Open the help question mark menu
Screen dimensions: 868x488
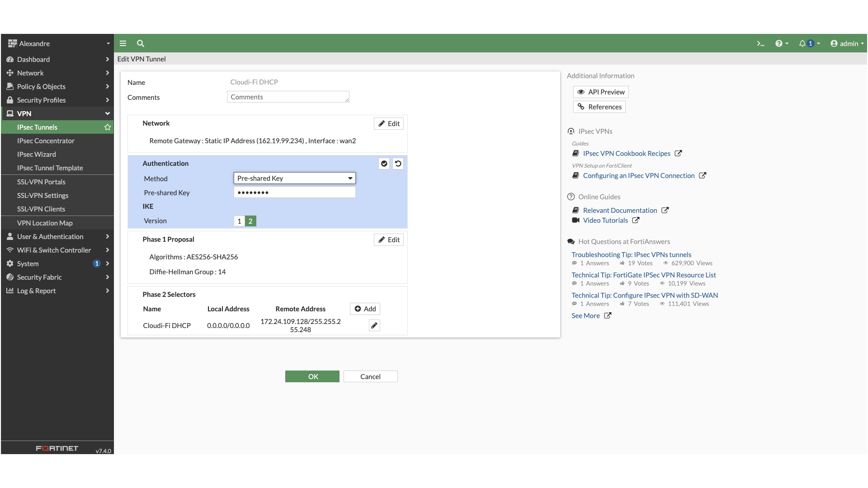point(779,43)
